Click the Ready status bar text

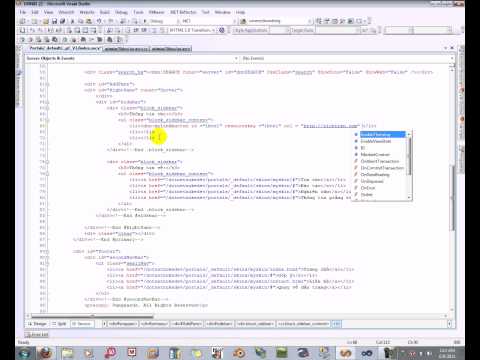pos(24,342)
